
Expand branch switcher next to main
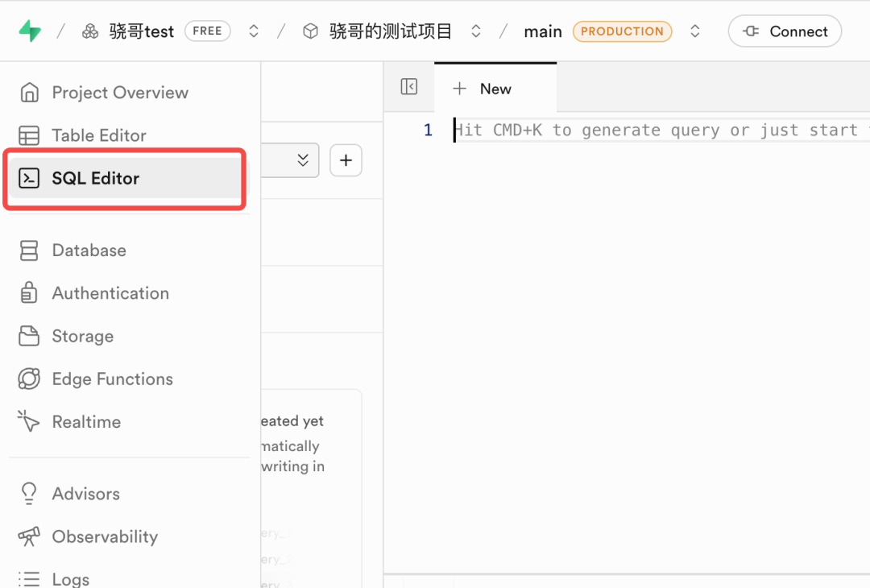click(x=695, y=31)
